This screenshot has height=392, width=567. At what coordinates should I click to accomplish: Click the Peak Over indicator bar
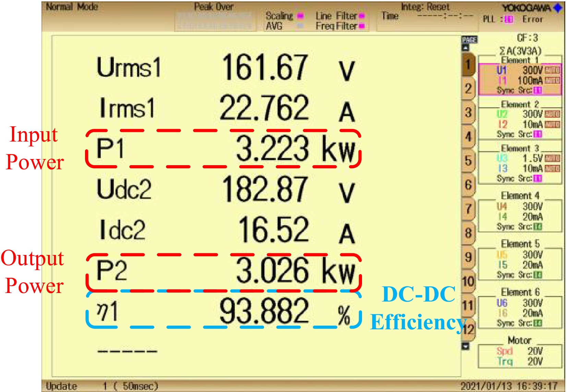pyautogui.click(x=213, y=21)
